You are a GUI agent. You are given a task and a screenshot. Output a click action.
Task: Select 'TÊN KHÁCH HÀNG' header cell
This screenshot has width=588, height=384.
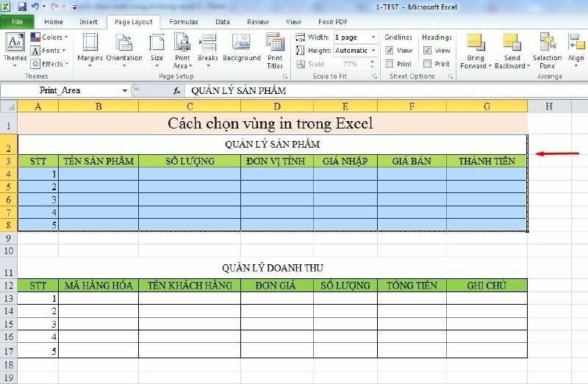point(190,286)
